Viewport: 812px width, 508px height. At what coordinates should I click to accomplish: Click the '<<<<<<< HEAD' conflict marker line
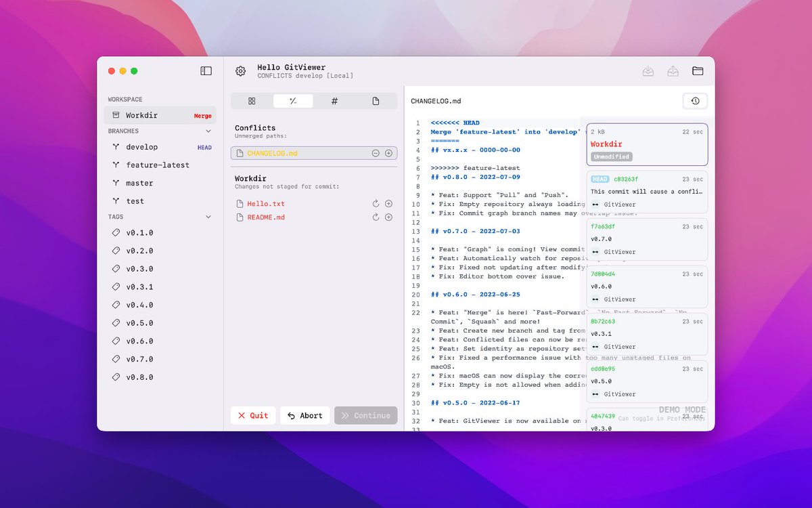click(455, 123)
